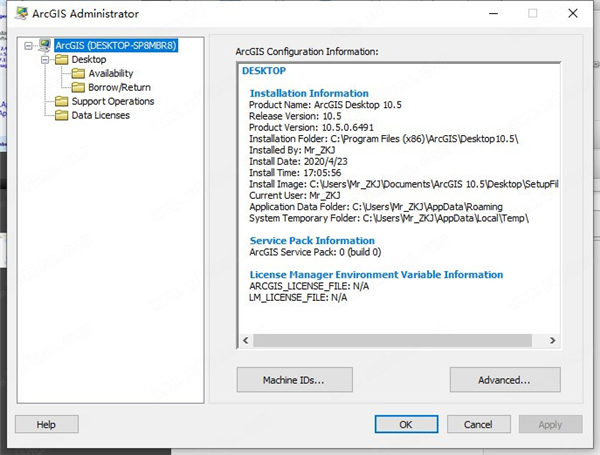The image size is (600, 455).
Task: Click the Desktop folder icon
Action: tap(62, 60)
